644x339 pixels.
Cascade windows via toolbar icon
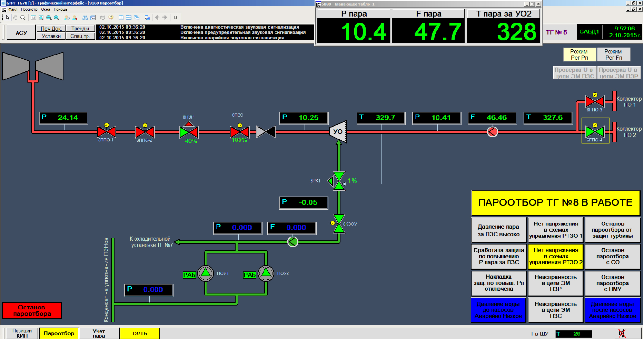click(137, 18)
